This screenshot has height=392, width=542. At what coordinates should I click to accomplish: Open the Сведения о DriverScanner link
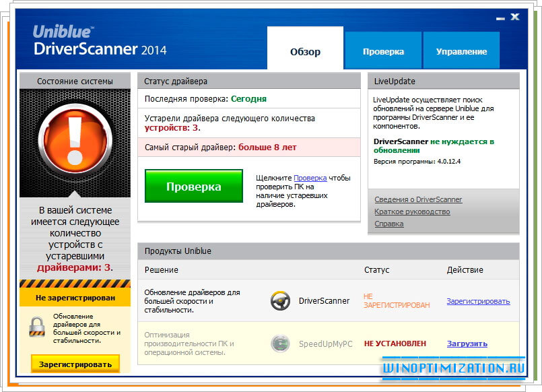pyautogui.click(x=417, y=200)
